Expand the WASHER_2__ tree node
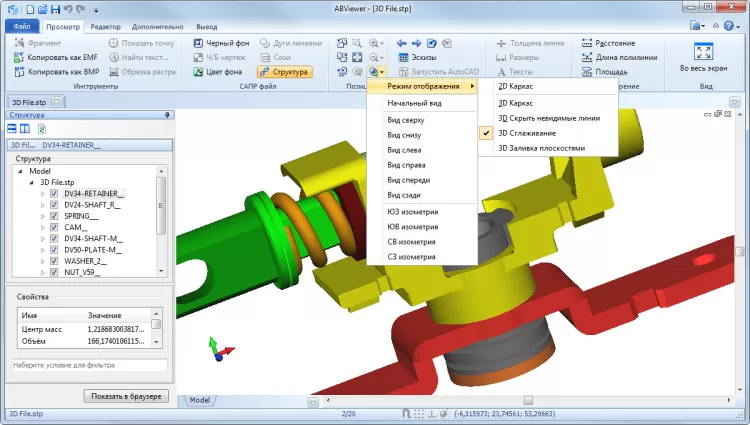The image size is (750, 425). coord(43,261)
